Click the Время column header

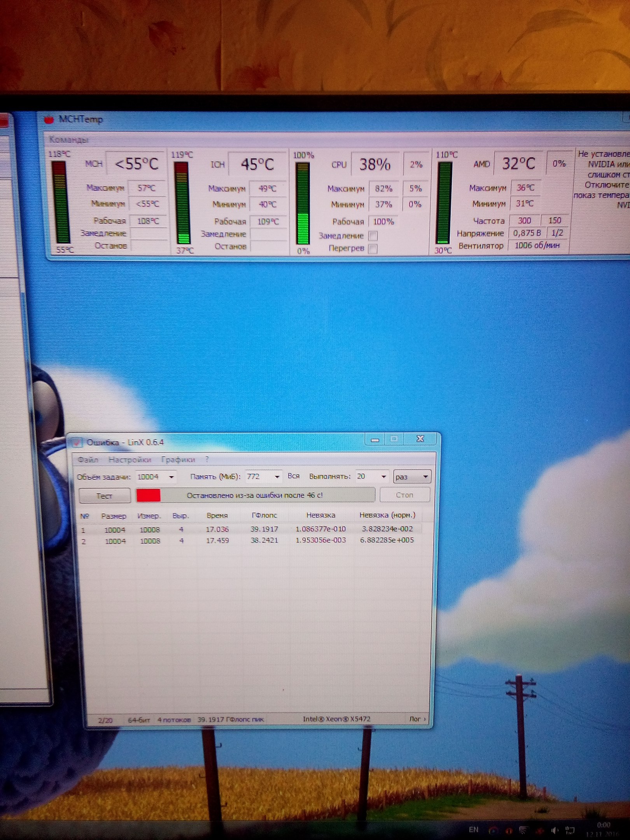tap(217, 516)
